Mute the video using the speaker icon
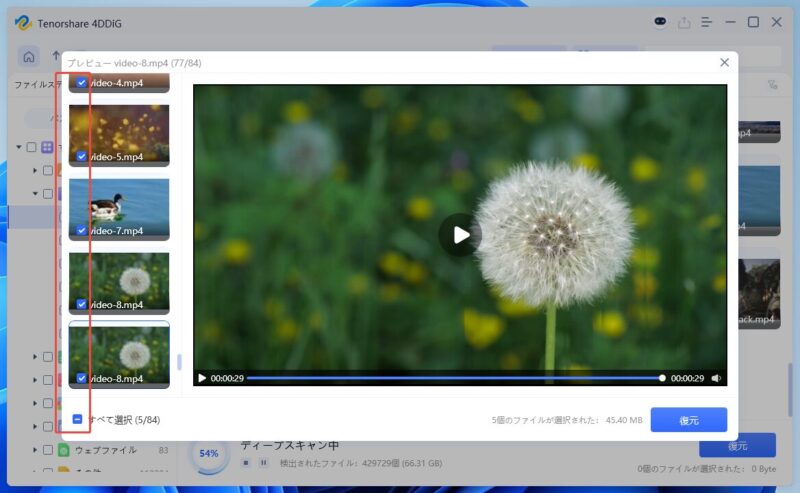Screen dimensions: 800x493 click(716, 378)
